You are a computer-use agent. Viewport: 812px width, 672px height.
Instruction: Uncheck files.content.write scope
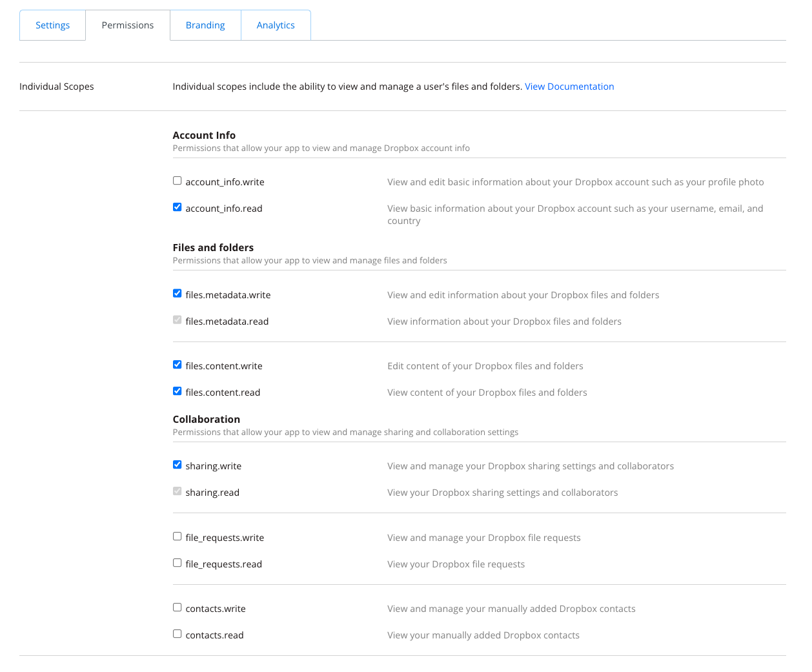click(178, 365)
